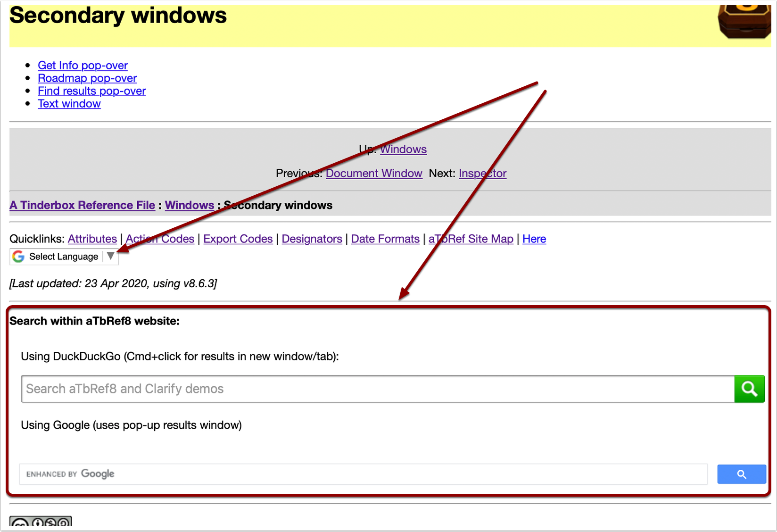Go up to Windows page

click(x=403, y=150)
